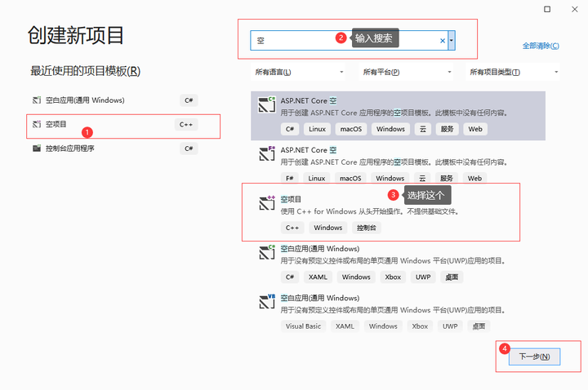
Task: Select the F# ASP.NET Core 空 template title
Action: (308, 150)
